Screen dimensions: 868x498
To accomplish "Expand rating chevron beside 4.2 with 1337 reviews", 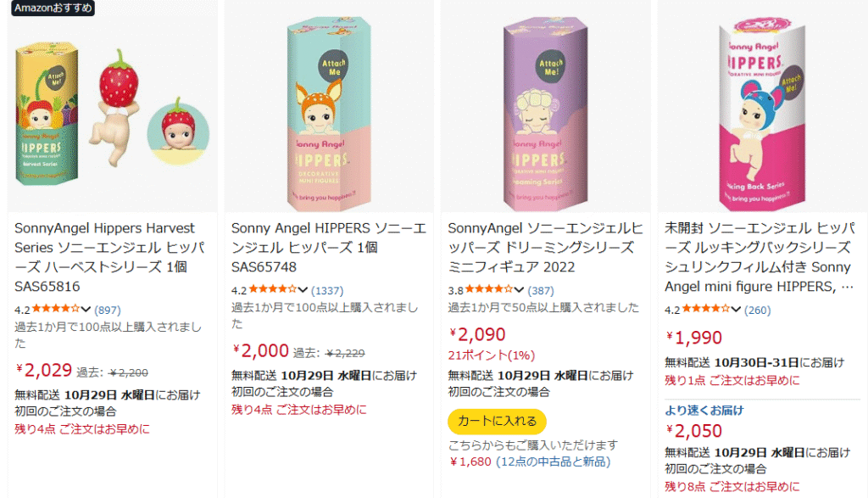I will point(303,289).
